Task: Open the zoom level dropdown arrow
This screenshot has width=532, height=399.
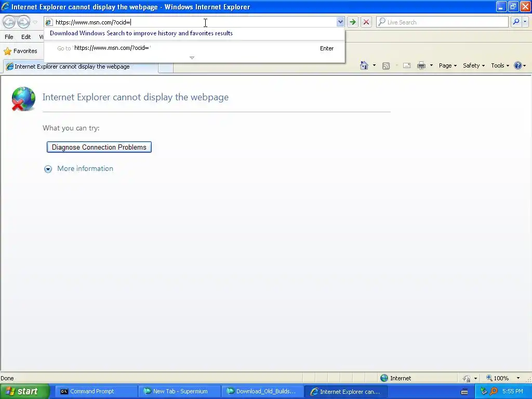Action: tap(518, 378)
